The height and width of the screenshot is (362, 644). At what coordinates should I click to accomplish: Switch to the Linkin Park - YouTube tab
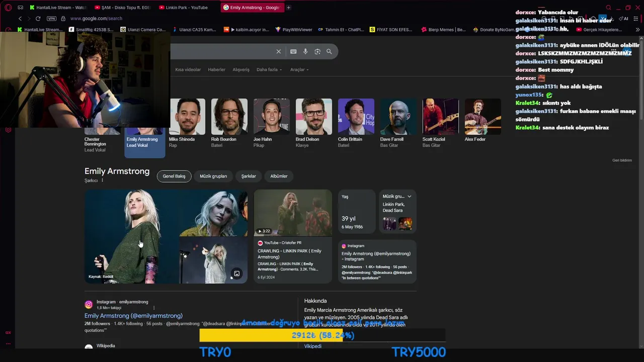coord(187,8)
